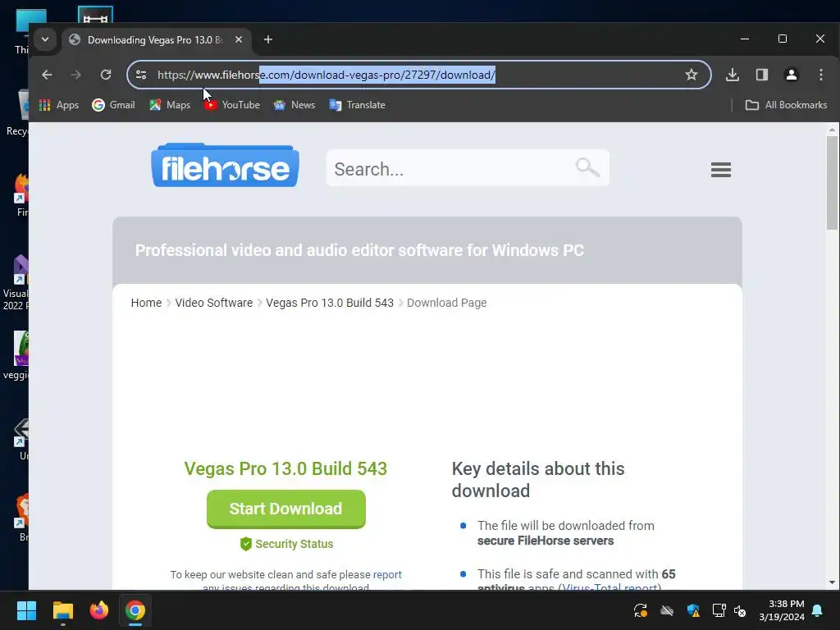Click the FileHorse logo

coord(225,166)
